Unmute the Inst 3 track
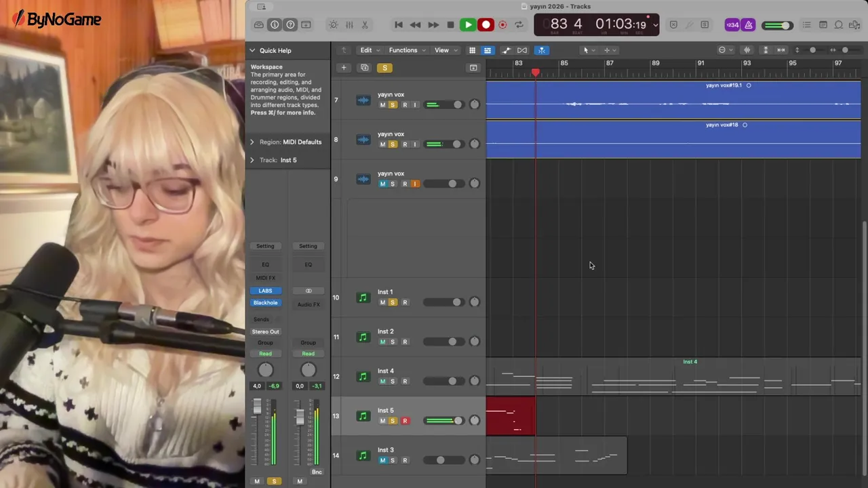The image size is (868, 488). point(382,460)
